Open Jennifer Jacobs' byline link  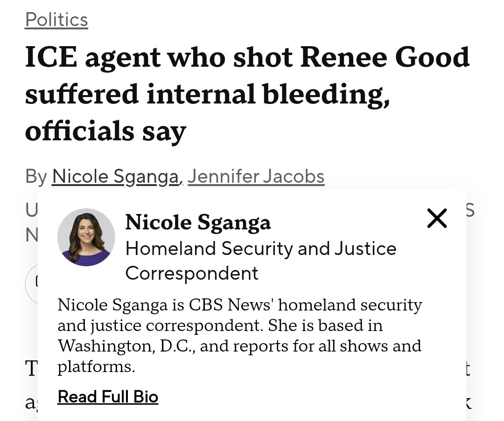coord(256,177)
